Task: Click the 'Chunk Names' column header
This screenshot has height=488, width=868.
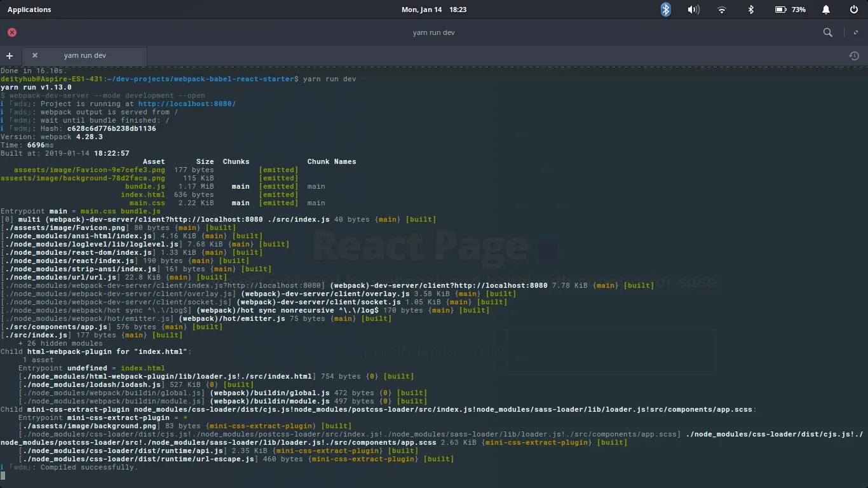Action: pos(332,161)
